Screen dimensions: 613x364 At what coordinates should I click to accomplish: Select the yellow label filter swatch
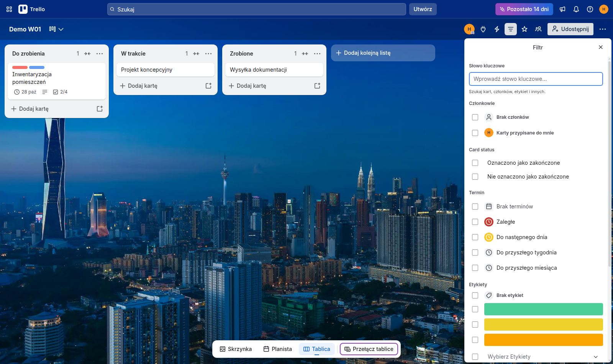pos(544,325)
